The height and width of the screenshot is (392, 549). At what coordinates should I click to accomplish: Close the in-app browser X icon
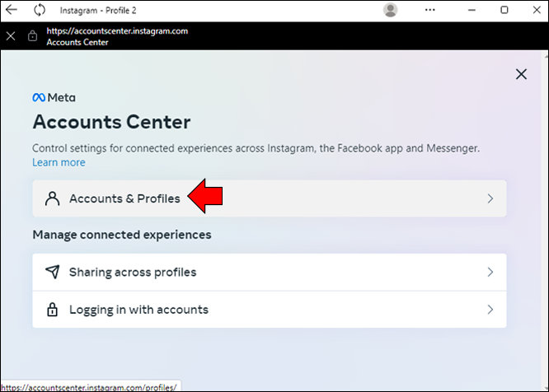(x=11, y=36)
